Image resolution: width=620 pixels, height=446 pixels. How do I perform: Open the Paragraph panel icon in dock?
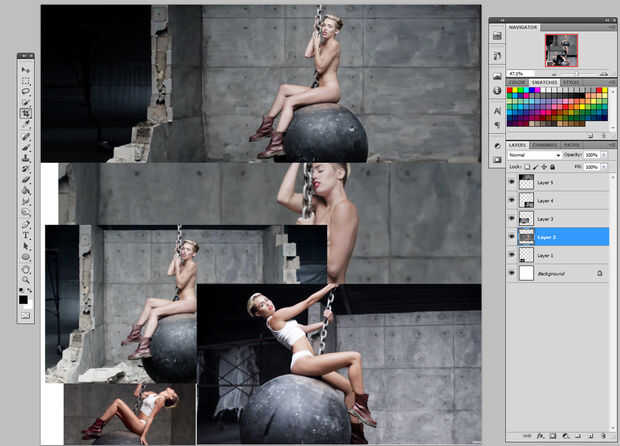click(497, 124)
